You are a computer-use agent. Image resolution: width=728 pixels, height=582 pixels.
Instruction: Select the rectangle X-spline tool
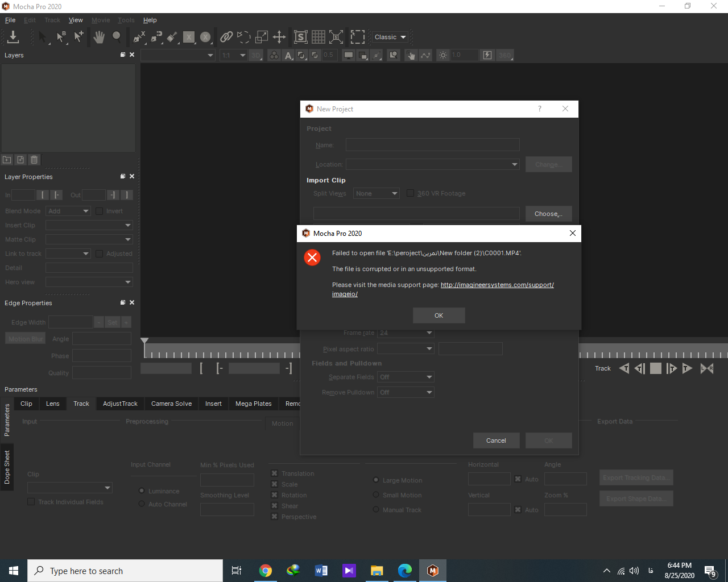[189, 37]
